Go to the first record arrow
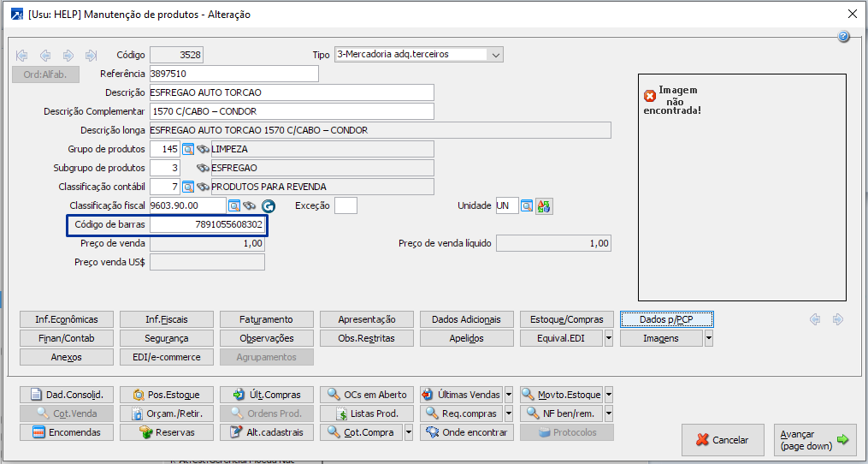Screen dimensions: 868x464 [x=22, y=55]
